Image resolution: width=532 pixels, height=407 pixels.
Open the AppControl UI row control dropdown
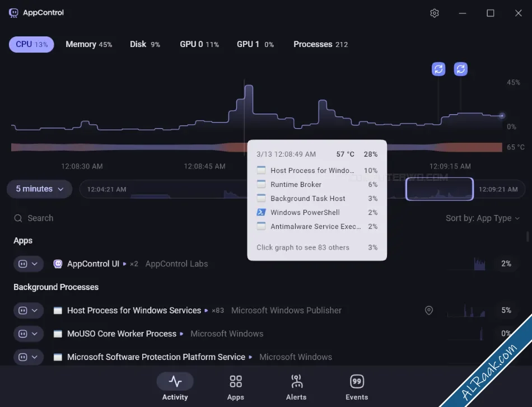29,264
